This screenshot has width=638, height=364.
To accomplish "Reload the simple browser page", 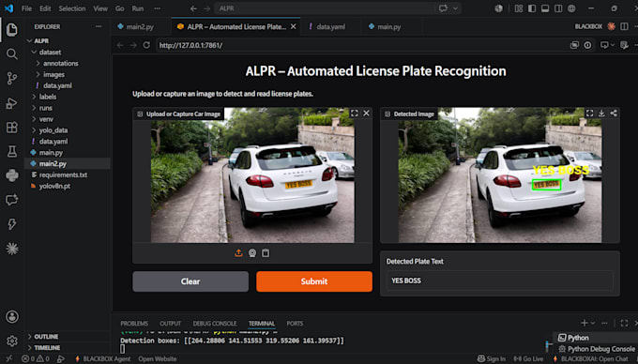I will point(146,45).
